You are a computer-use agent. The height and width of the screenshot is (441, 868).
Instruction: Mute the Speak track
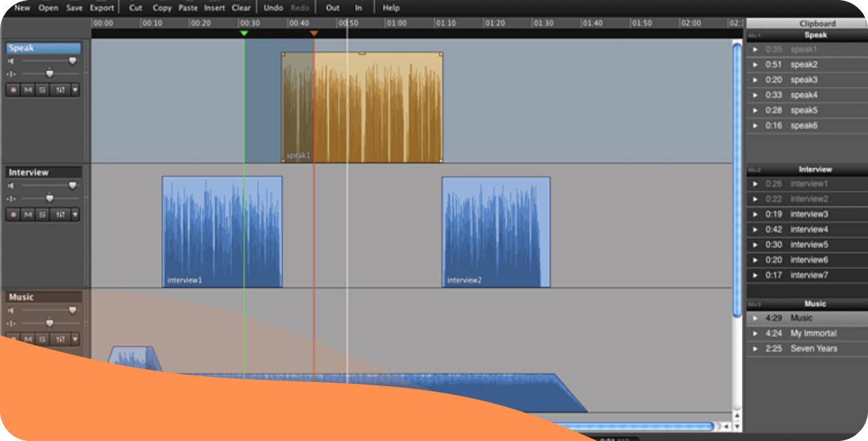pos(28,90)
